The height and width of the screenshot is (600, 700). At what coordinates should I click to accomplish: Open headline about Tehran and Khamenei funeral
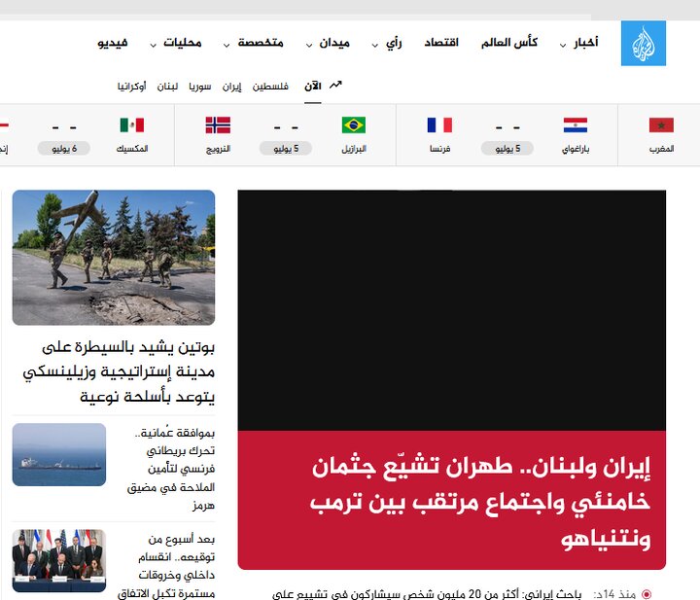pyautogui.click(x=480, y=503)
